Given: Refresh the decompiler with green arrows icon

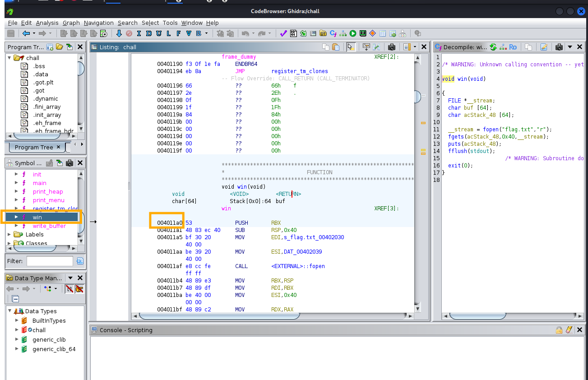Looking at the screenshot, I should (493, 47).
